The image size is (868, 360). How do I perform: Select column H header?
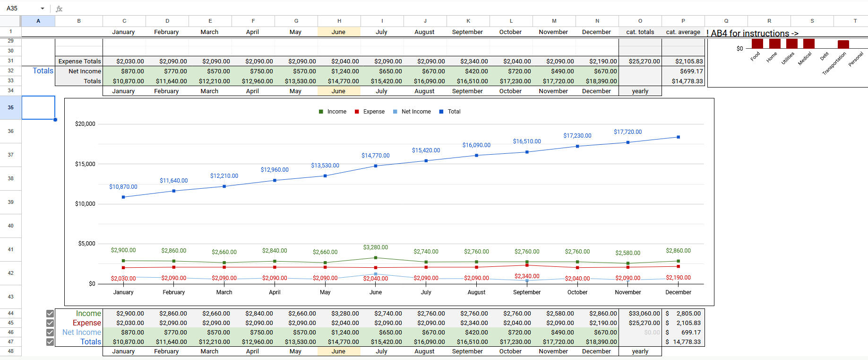pos(339,21)
